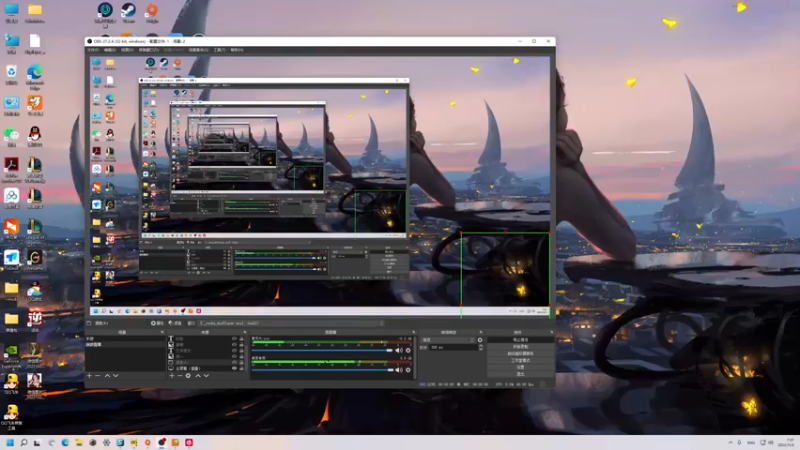The width and height of the screenshot is (800, 450).
Task: Show hidden system tray icons
Action: point(730,442)
